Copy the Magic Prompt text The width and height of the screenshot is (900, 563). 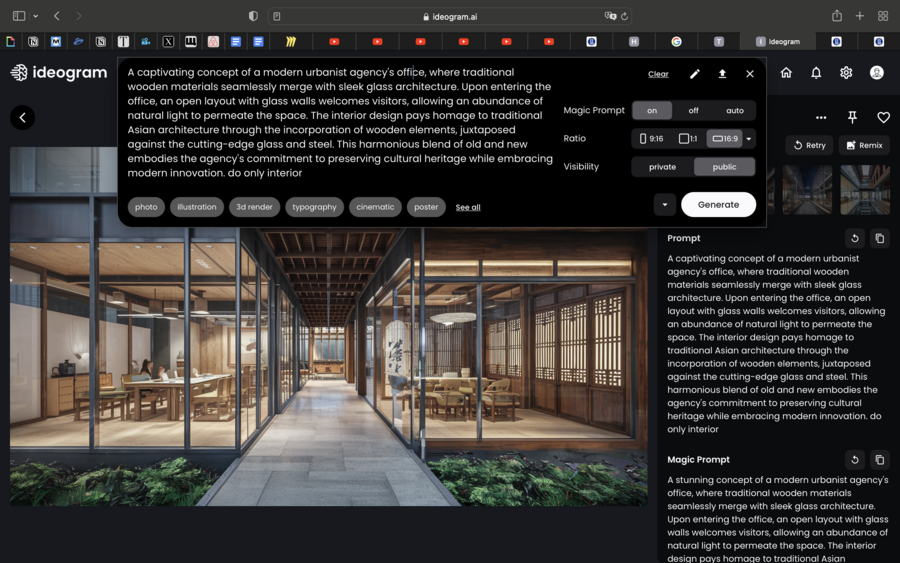point(879,460)
